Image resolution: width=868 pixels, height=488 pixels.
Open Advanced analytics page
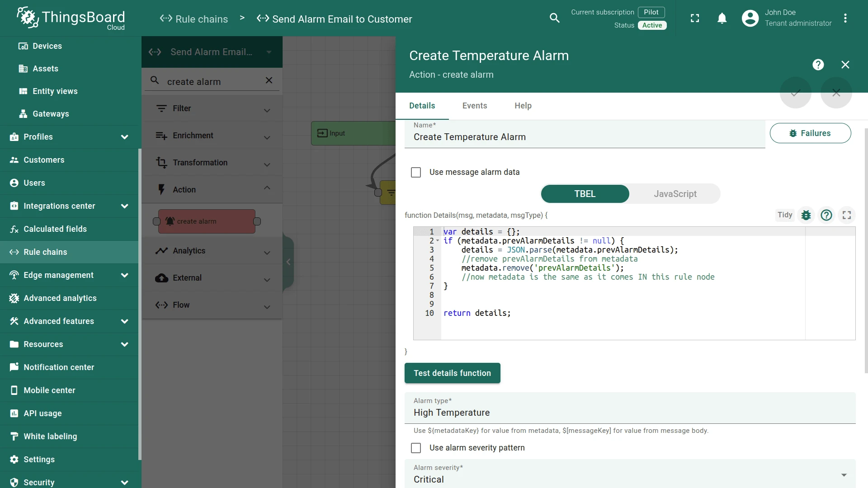(x=69, y=298)
